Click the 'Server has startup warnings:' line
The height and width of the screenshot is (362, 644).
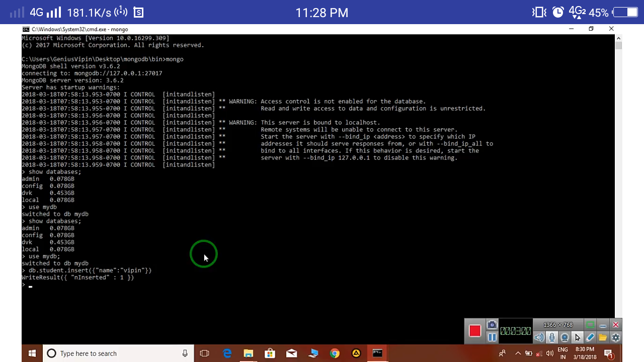[x=71, y=87]
